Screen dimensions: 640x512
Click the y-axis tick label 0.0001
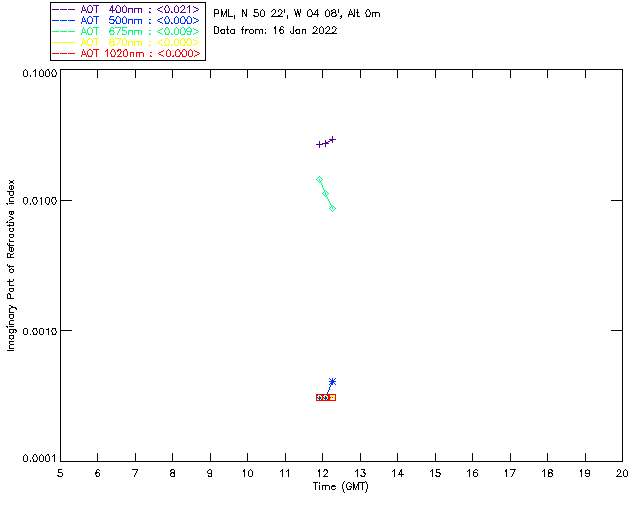coord(40,459)
